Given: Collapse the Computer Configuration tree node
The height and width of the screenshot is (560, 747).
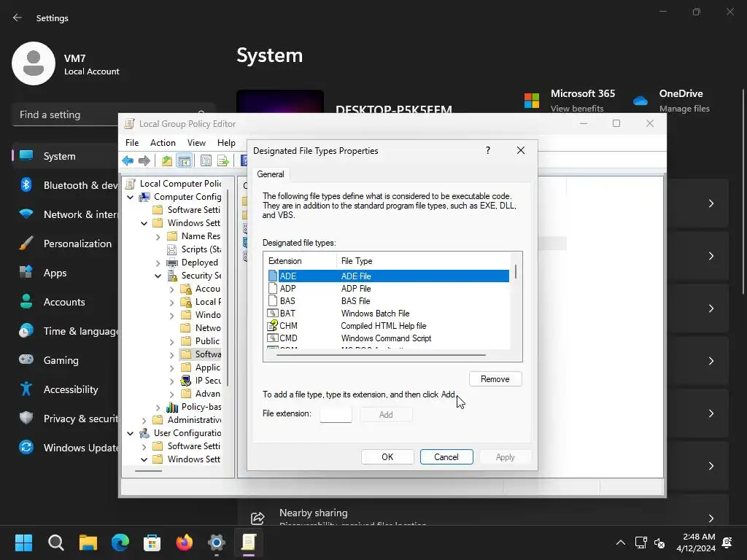Looking at the screenshot, I should click(130, 197).
